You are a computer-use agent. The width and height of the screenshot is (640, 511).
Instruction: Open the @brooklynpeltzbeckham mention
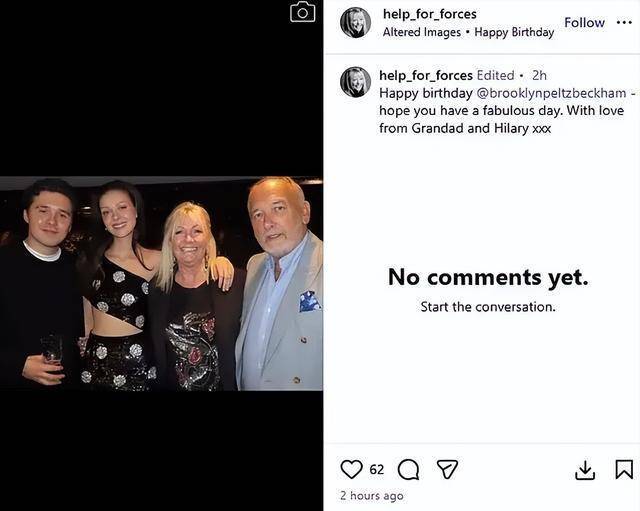pyautogui.click(x=546, y=93)
